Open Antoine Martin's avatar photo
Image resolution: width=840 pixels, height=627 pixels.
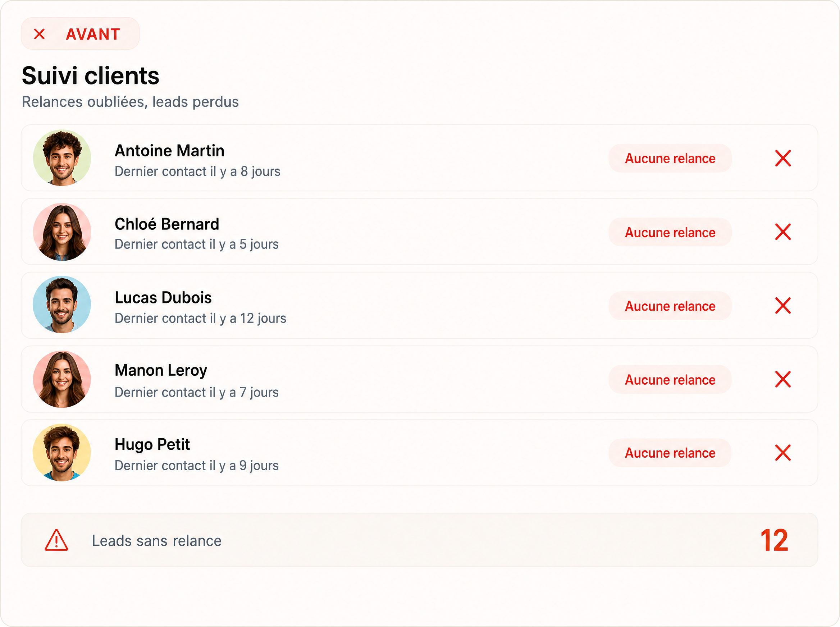62,158
